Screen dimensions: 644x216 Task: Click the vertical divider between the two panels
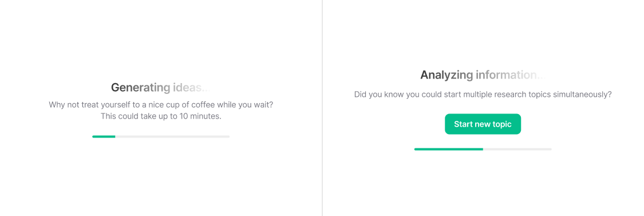(x=322, y=108)
